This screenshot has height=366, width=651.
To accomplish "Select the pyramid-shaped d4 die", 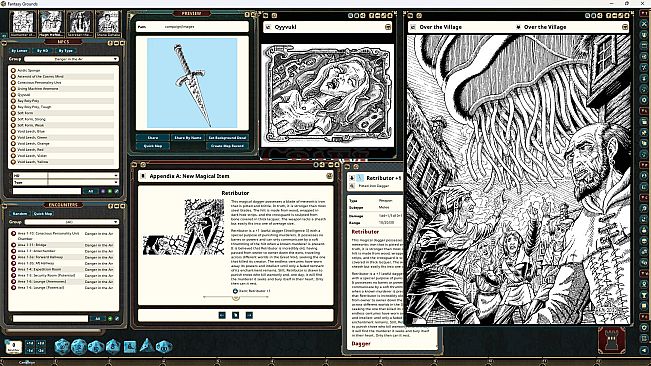I will pyautogui.click(x=147, y=345).
